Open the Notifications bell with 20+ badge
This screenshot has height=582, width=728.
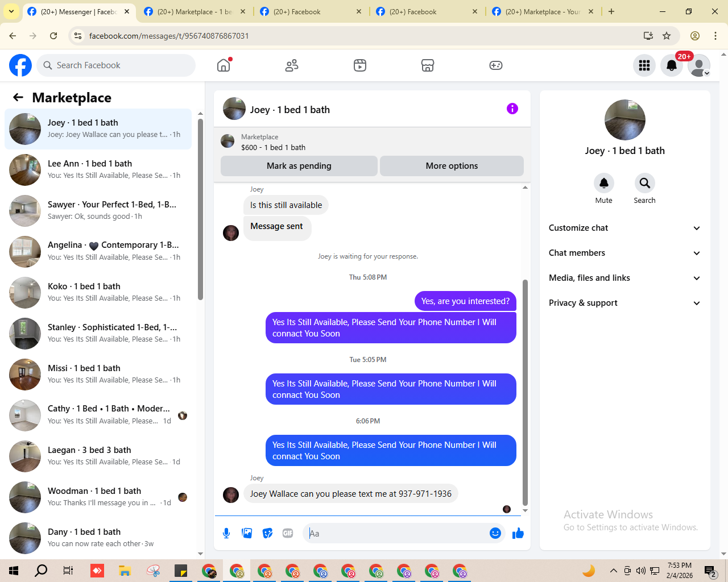tap(672, 65)
